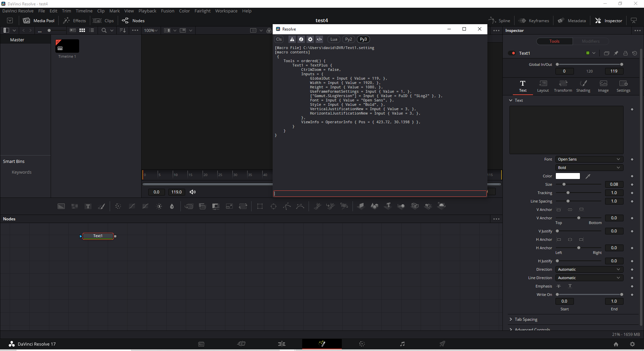Toggle the Nodes panel button
Image resolution: width=644 pixels, height=351 pixels.
(133, 20)
